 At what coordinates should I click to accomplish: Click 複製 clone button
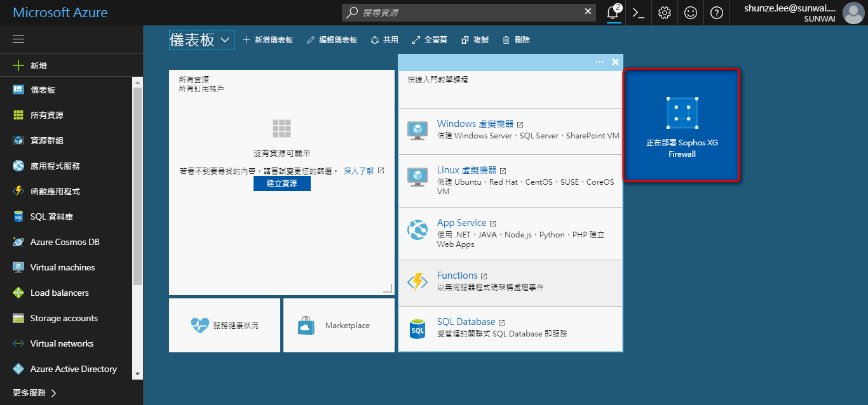pyautogui.click(x=475, y=40)
